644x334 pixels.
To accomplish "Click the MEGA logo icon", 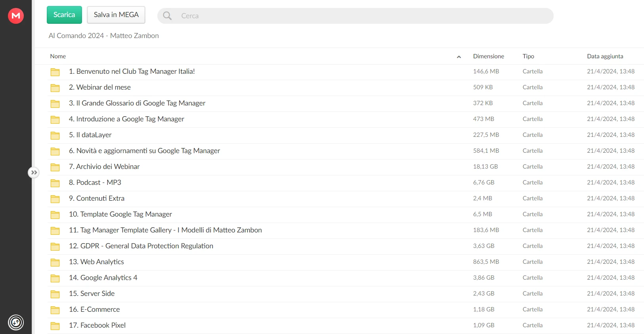I will point(16,16).
